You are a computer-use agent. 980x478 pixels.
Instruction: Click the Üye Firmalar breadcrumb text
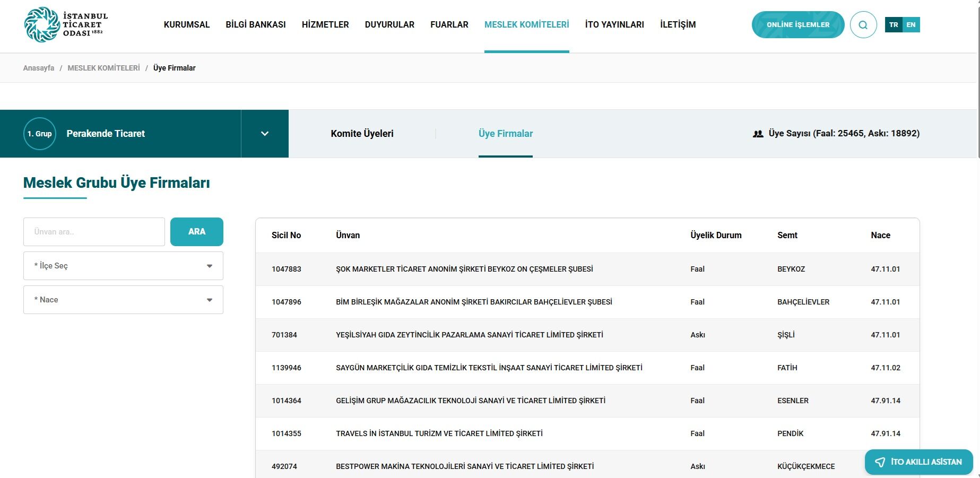point(175,68)
